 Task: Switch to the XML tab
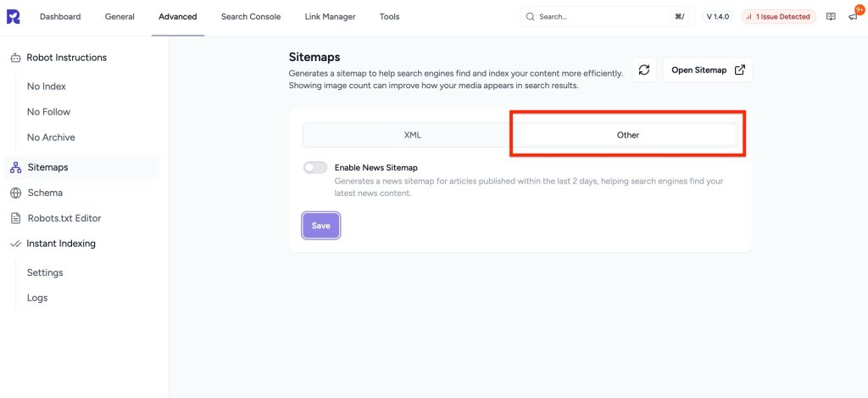pyautogui.click(x=412, y=135)
